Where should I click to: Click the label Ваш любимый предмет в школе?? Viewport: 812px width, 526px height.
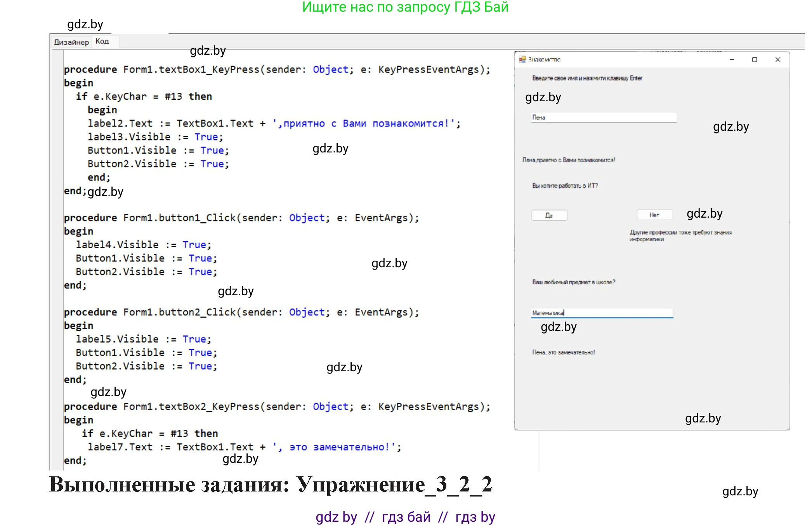click(x=574, y=282)
